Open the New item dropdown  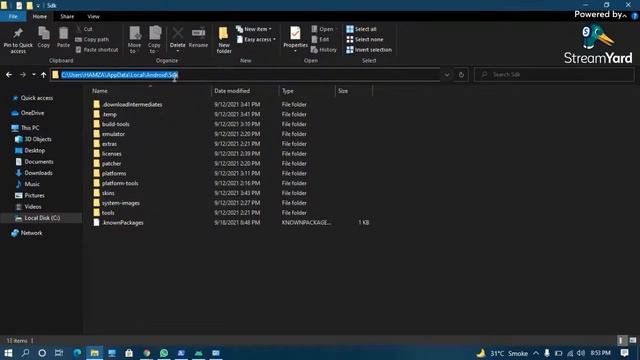click(254, 29)
